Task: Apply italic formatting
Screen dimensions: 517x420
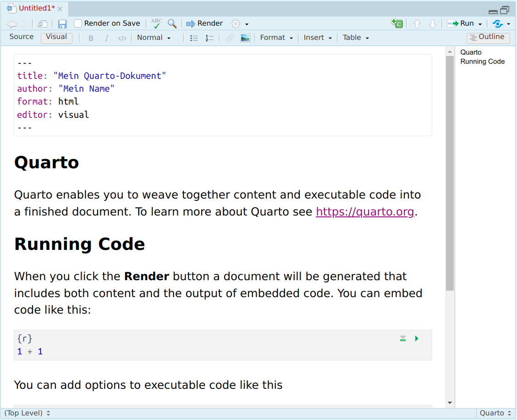Action: [106, 38]
